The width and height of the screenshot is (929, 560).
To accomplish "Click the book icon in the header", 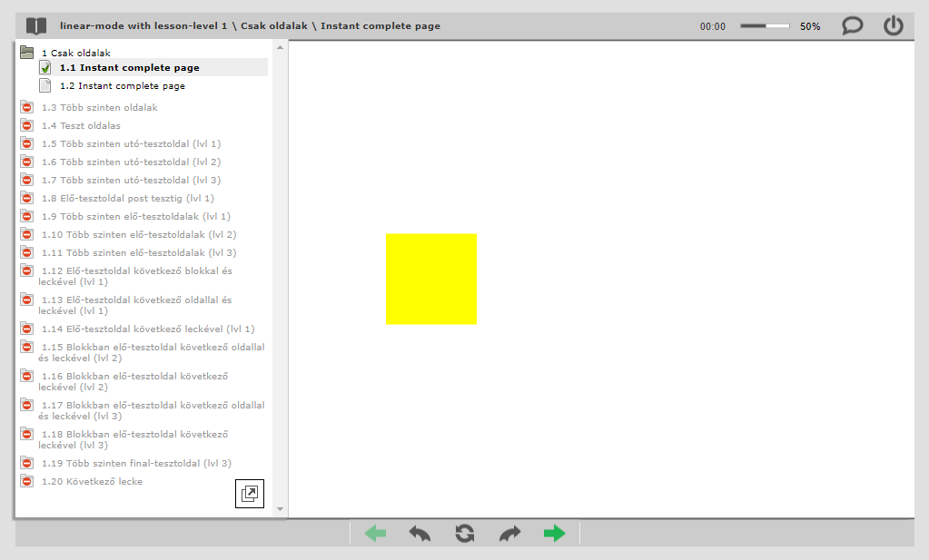I will click(x=36, y=26).
